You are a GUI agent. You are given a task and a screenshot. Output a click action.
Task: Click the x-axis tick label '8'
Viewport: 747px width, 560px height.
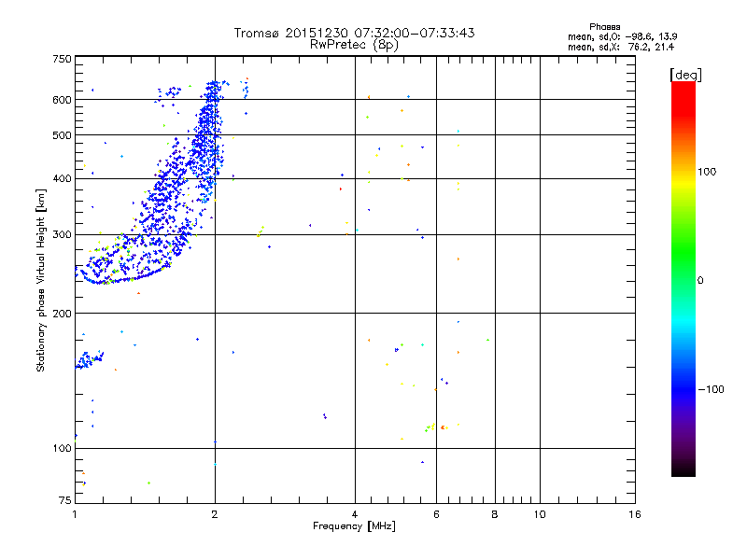tap(495, 514)
